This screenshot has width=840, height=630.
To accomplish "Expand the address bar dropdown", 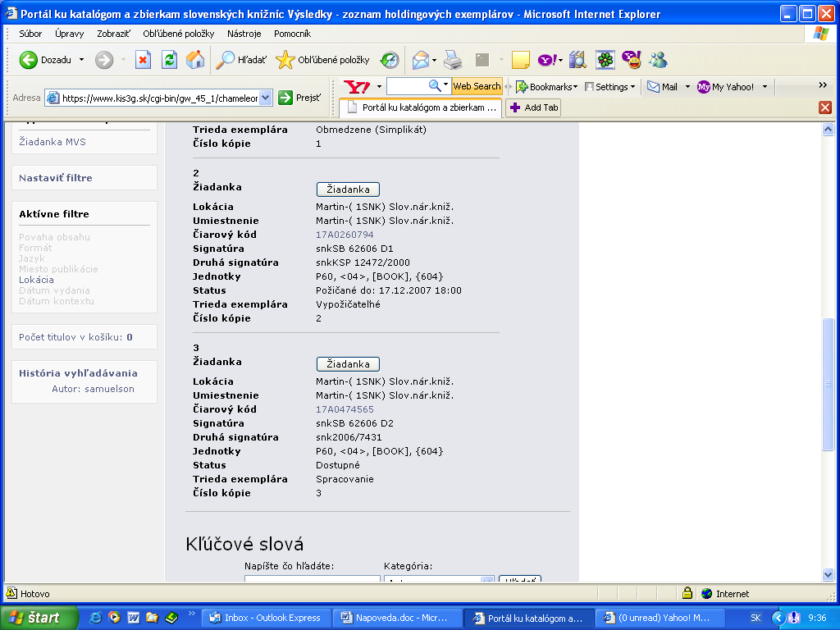I will pyautogui.click(x=265, y=98).
